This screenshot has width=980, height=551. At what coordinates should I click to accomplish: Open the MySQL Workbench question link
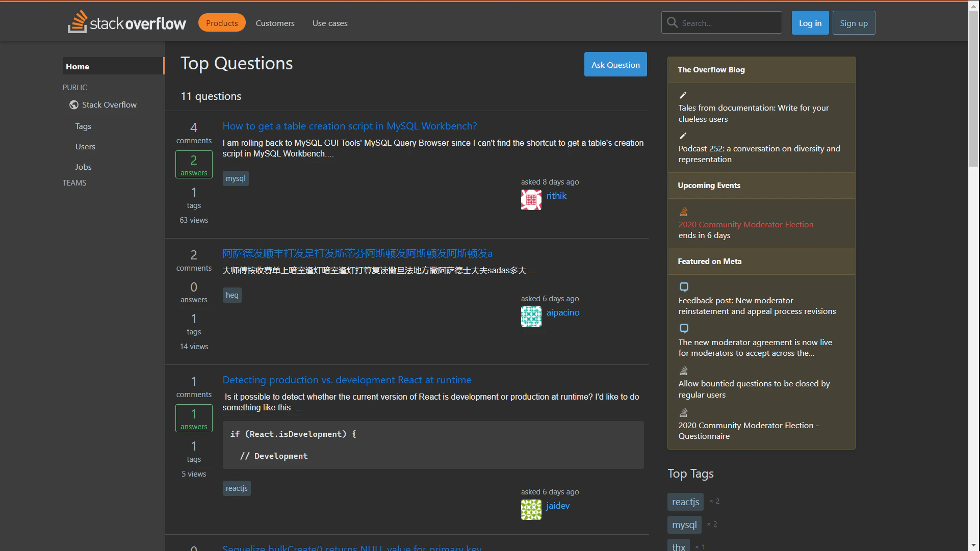349,126
